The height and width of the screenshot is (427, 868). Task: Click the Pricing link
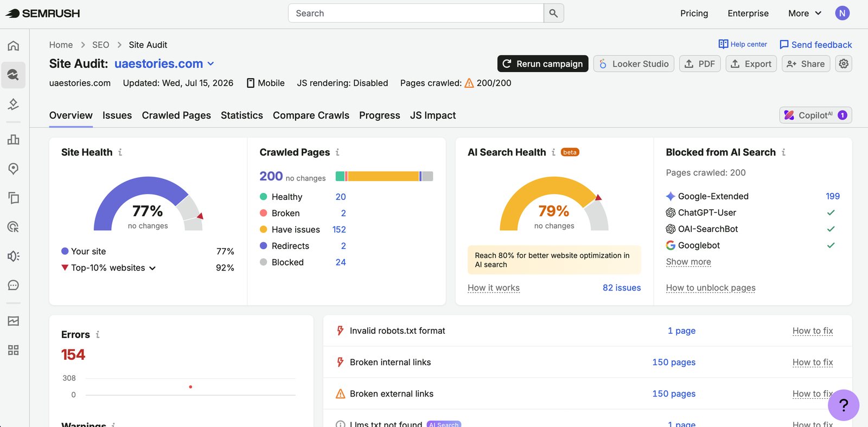pyautogui.click(x=694, y=13)
